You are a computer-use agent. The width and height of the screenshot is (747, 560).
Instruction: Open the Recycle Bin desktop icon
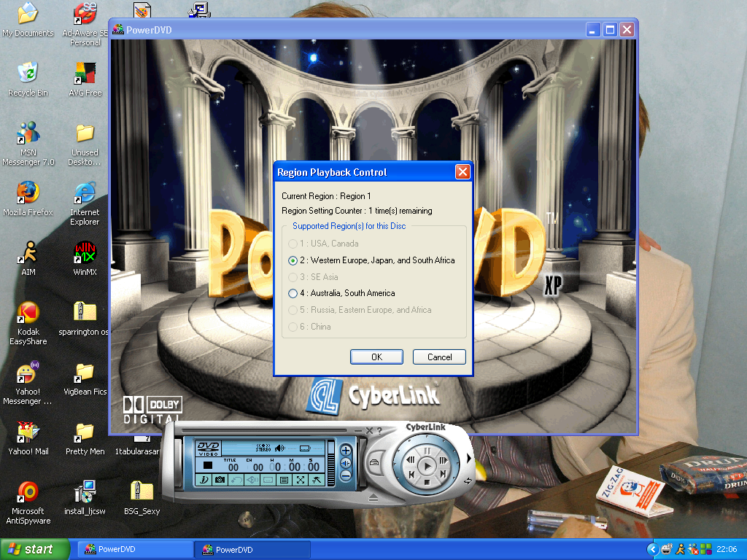click(x=28, y=79)
